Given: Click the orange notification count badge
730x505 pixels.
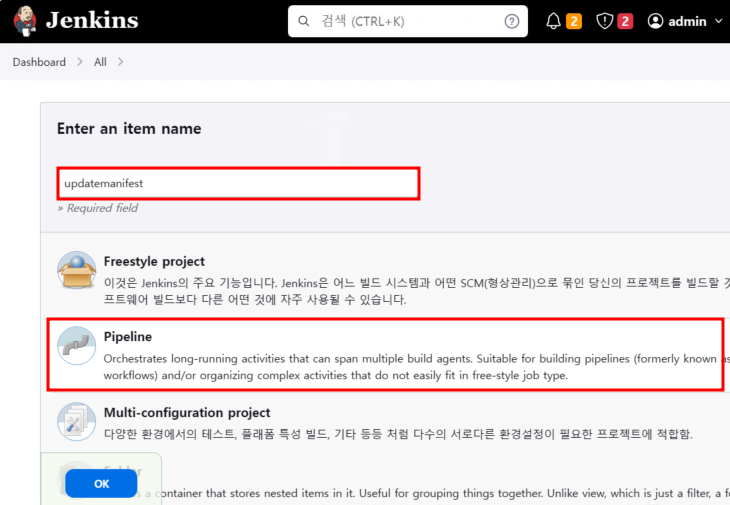Looking at the screenshot, I should pyautogui.click(x=574, y=21).
